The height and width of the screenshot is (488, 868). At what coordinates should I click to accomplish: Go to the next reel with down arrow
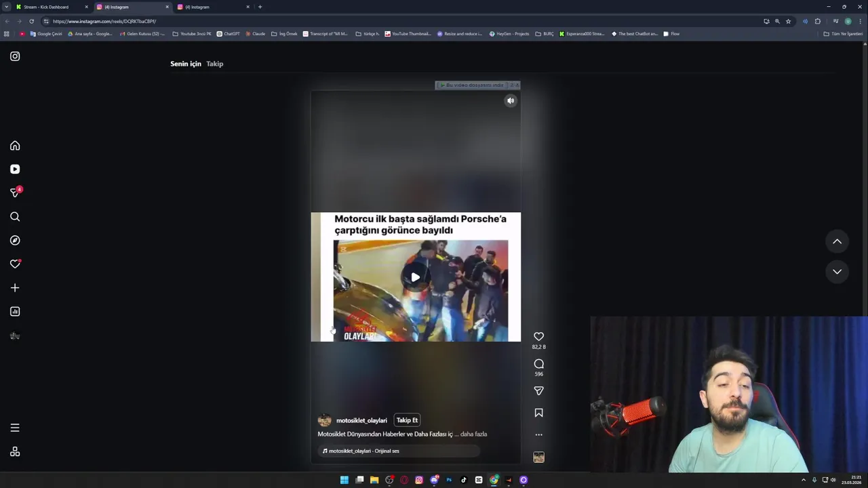click(837, 272)
